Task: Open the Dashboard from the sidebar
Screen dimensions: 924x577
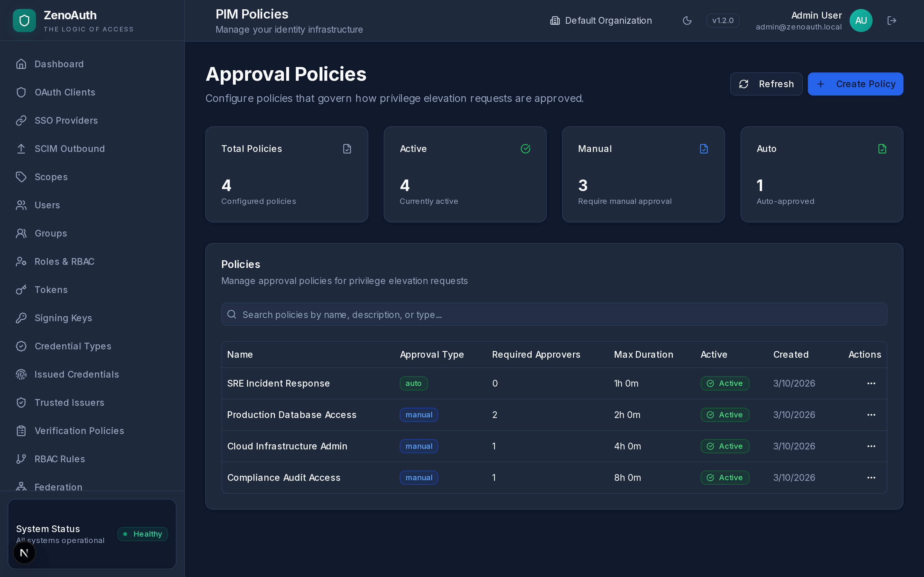Action: pos(59,64)
